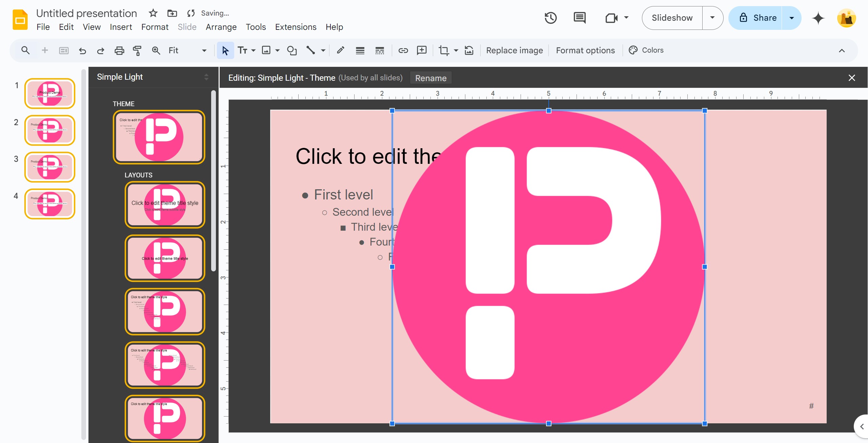
Task: Open the Extensions menu
Action: click(296, 27)
